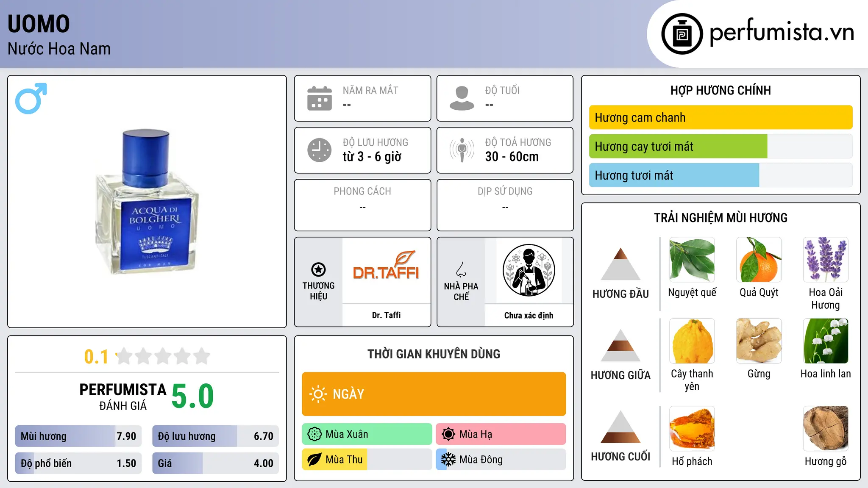Select the Cây thanh yên citron image
This screenshot has height=488, width=868.
pos(692,341)
